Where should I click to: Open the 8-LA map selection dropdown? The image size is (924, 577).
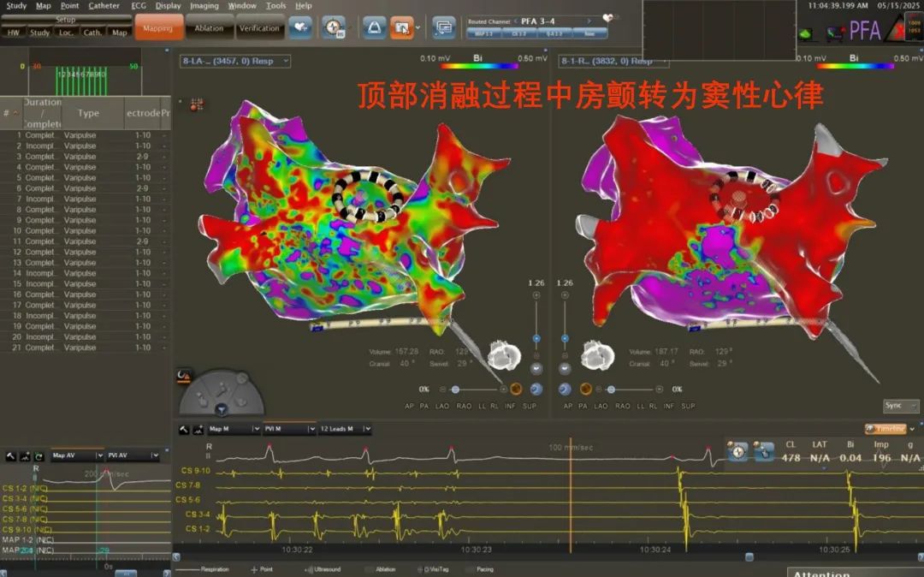pos(235,62)
